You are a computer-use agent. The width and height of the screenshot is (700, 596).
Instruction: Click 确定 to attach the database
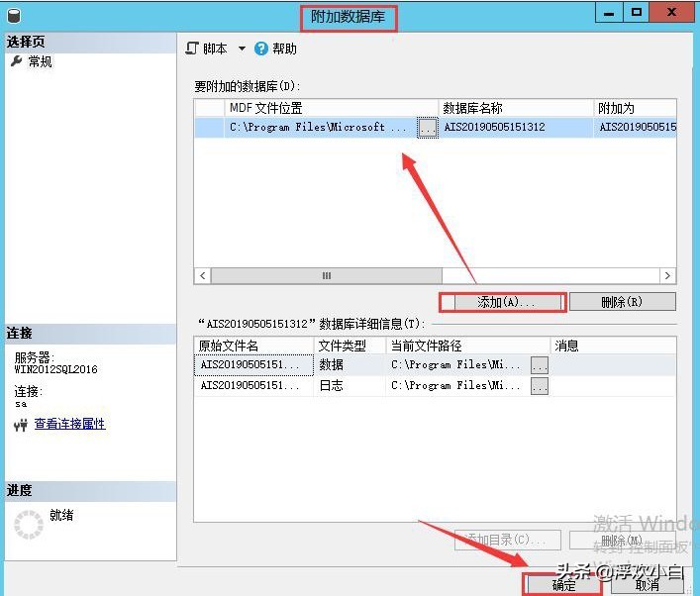(x=563, y=584)
